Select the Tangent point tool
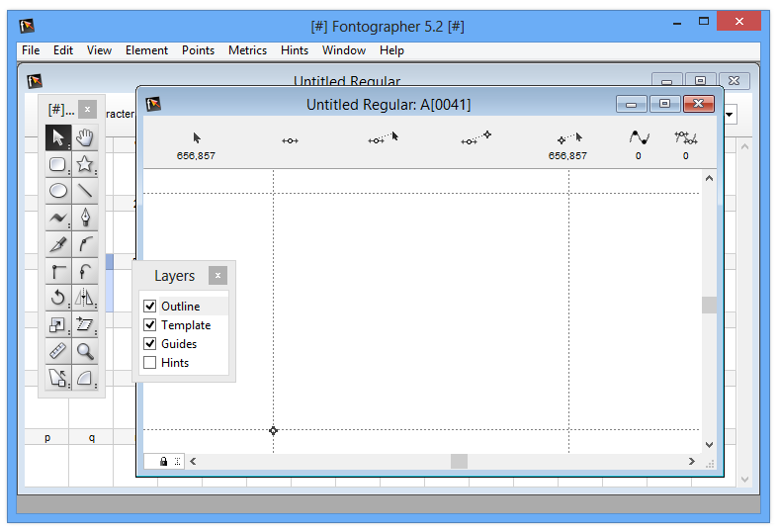This screenshot has width=779, height=532. point(85,271)
